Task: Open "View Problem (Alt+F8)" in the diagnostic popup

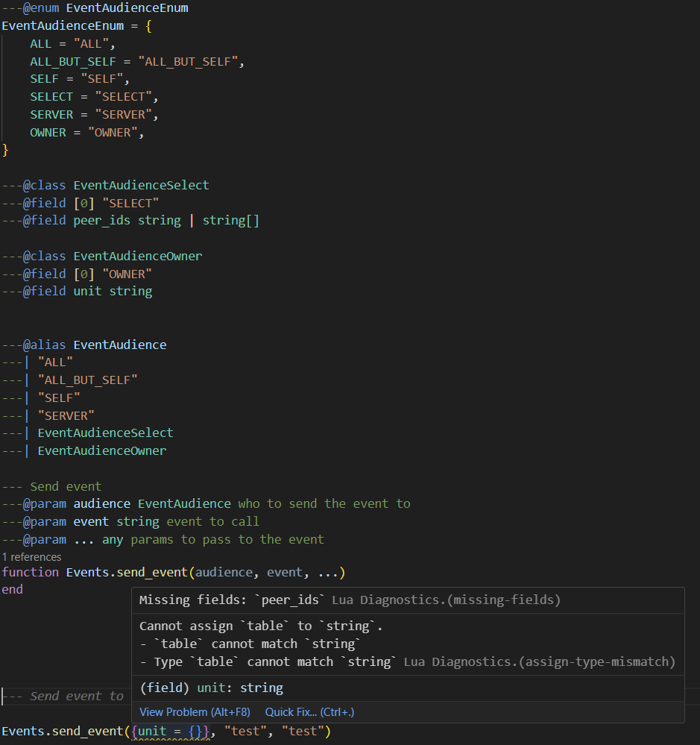Action: click(195, 712)
